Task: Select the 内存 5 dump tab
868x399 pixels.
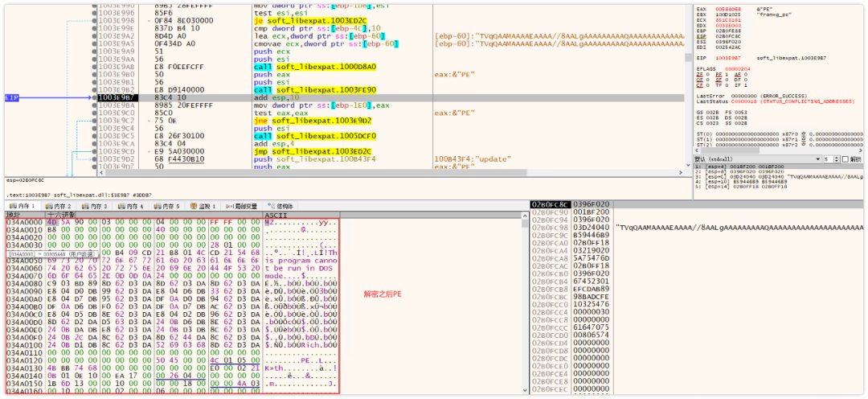Action: (x=166, y=206)
